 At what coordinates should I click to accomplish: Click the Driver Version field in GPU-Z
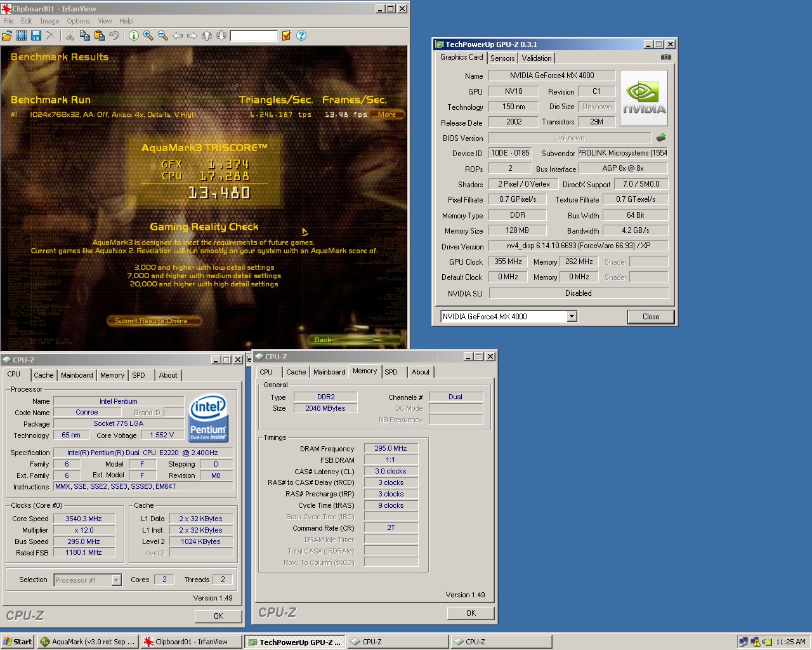578,246
